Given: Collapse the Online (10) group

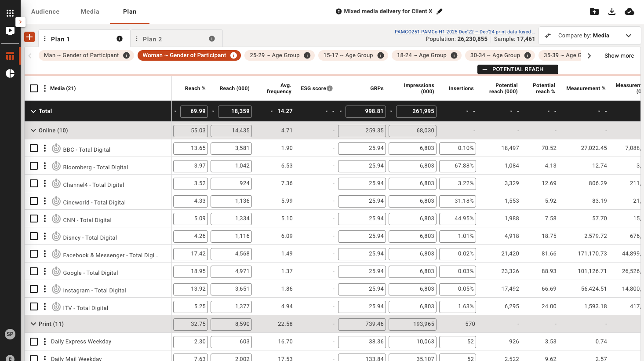Looking at the screenshot, I should pyautogui.click(x=33, y=131).
